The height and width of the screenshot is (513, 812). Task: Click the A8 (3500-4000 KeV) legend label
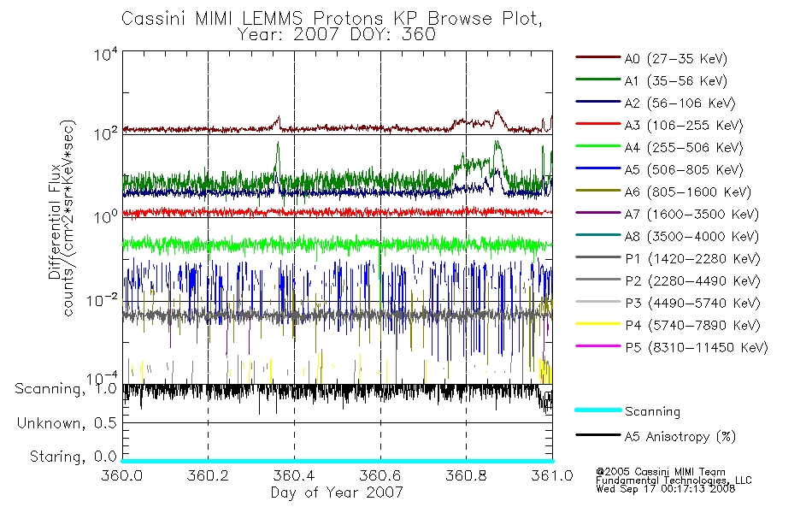pos(691,237)
